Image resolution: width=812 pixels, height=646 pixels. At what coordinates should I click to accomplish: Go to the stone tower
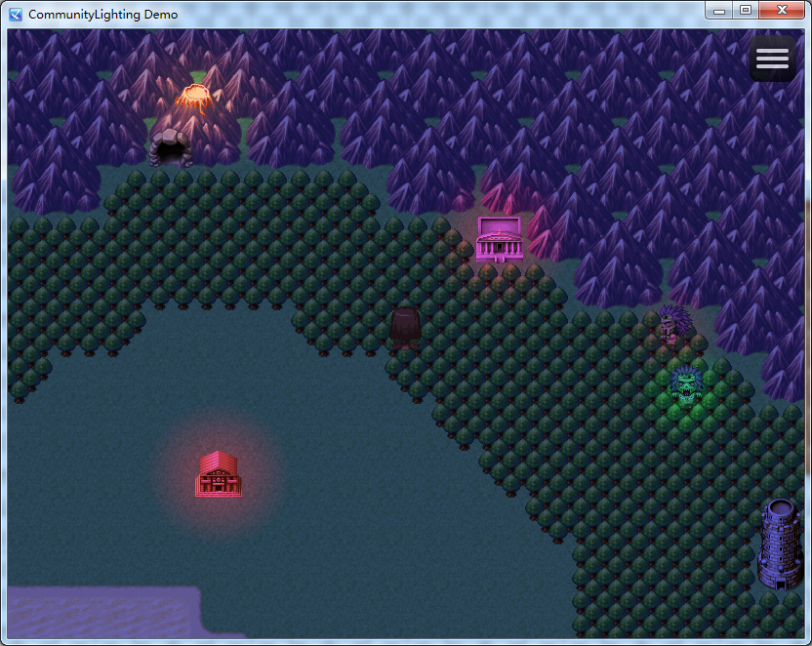click(x=780, y=543)
